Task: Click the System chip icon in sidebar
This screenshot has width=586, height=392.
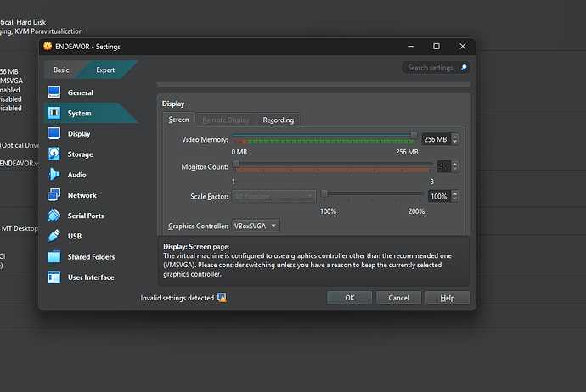Action: [54, 113]
